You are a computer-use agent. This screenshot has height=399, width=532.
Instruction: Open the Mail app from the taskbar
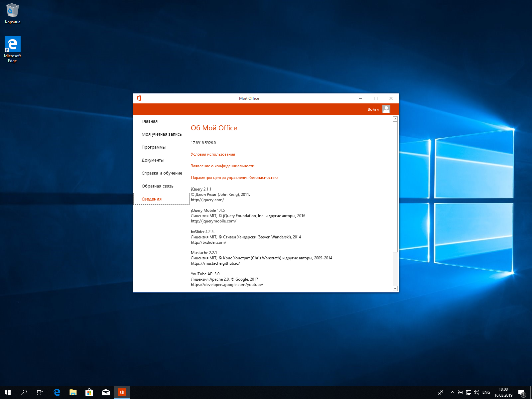tap(105, 392)
